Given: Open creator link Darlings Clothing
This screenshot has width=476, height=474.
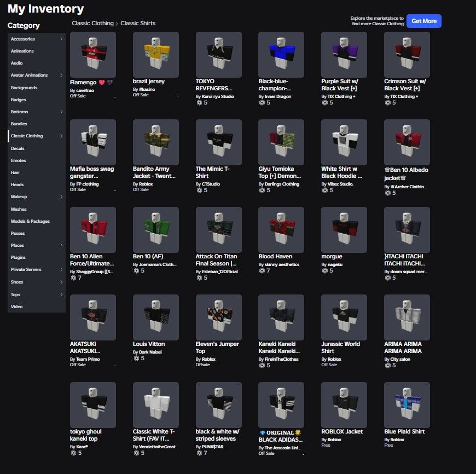Looking at the screenshot, I should coord(282,184).
